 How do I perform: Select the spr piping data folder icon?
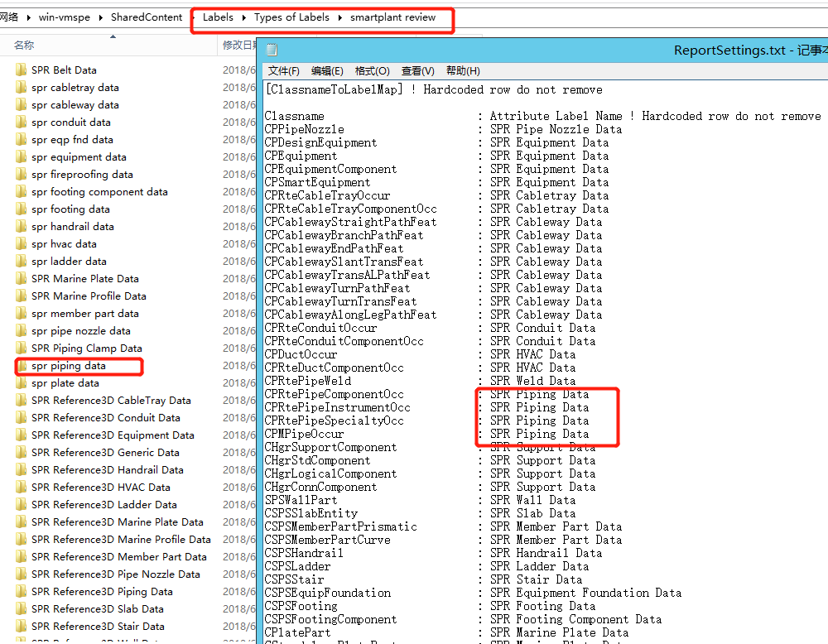pos(22,366)
